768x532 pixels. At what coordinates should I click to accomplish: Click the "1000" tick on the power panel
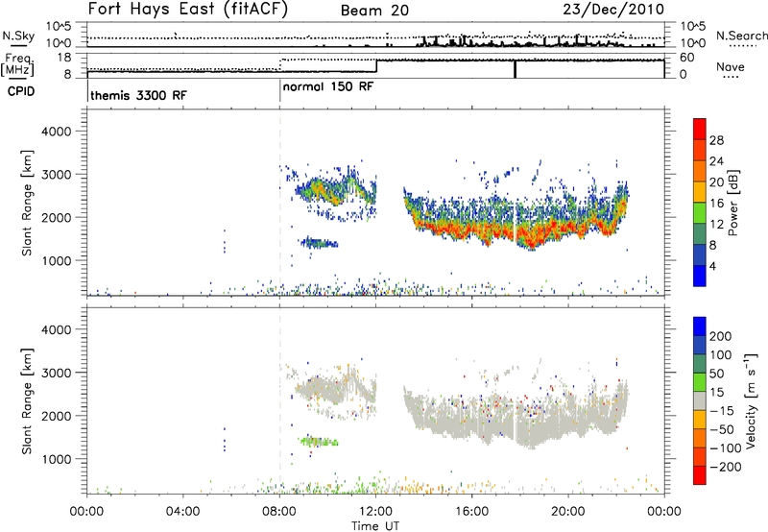click(57, 260)
